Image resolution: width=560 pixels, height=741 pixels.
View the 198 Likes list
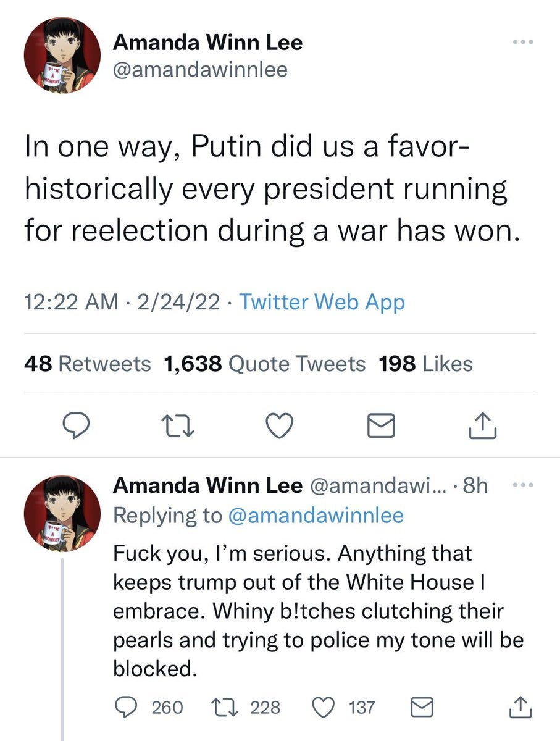point(427,364)
